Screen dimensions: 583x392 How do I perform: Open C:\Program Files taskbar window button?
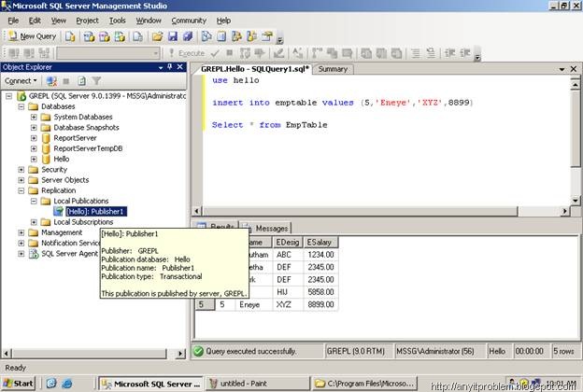364,383
